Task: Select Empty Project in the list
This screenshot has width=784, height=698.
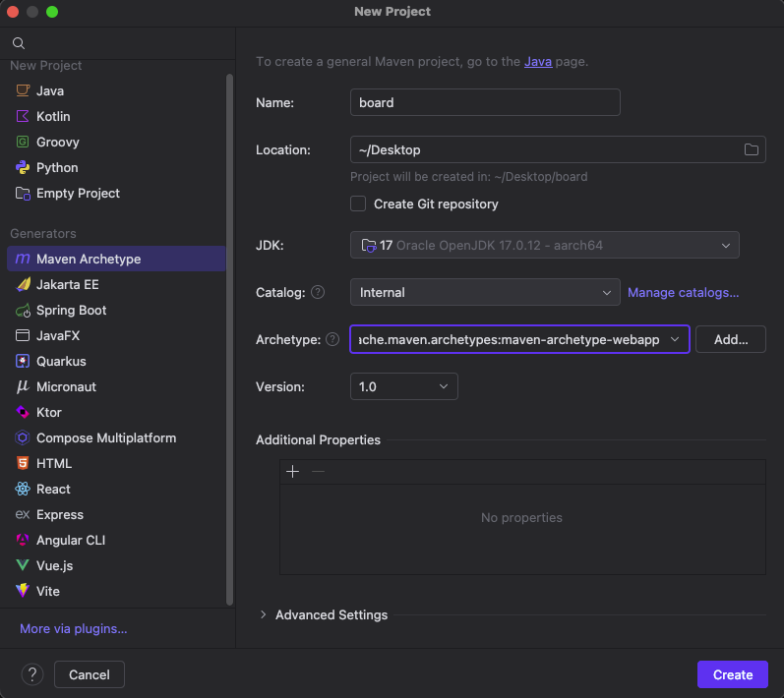Action: click(x=78, y=193)
